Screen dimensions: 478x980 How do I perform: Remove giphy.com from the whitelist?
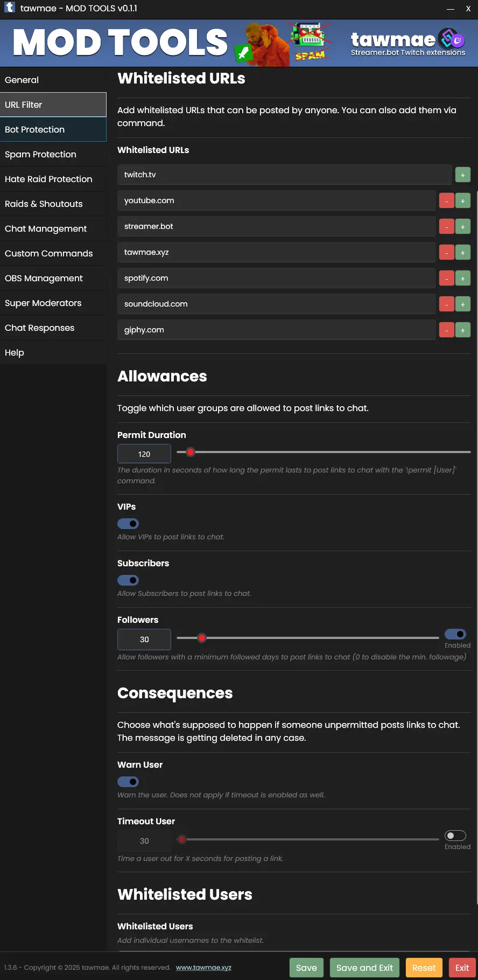447,330
